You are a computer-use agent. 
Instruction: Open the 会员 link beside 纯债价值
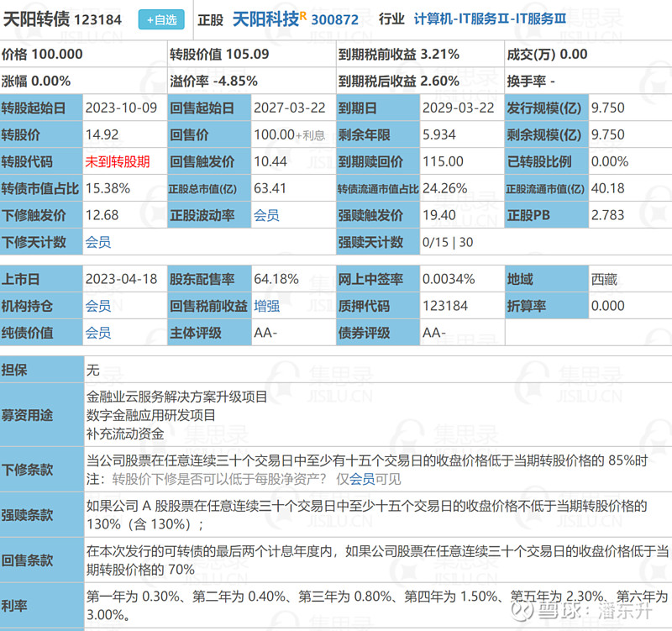[x=97, y=333]
